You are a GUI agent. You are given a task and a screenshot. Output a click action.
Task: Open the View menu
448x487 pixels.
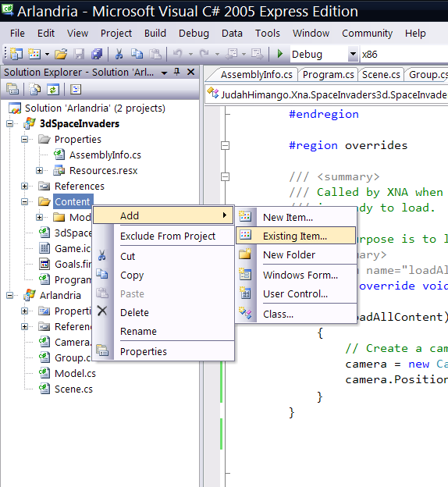[x=77, y=34]
